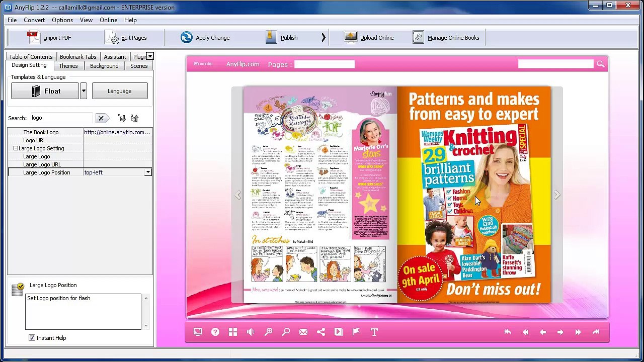Click the share icon in viewer toolbar

pyautogui.click(x=321, y=332)
